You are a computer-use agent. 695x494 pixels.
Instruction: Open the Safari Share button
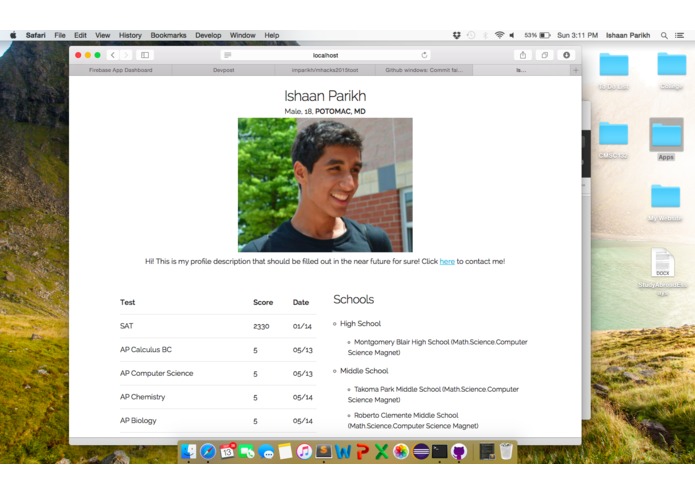pyautogui.click(x=523, y=55)
